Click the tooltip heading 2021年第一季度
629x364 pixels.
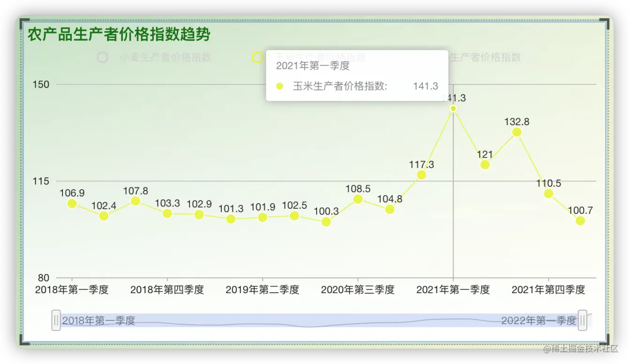(x=313, y=66)
